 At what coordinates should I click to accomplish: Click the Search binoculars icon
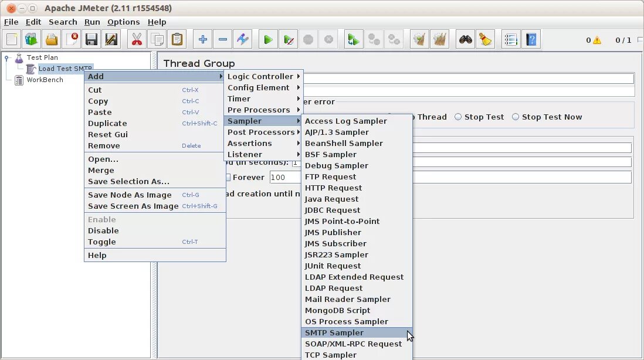point(465,40)
